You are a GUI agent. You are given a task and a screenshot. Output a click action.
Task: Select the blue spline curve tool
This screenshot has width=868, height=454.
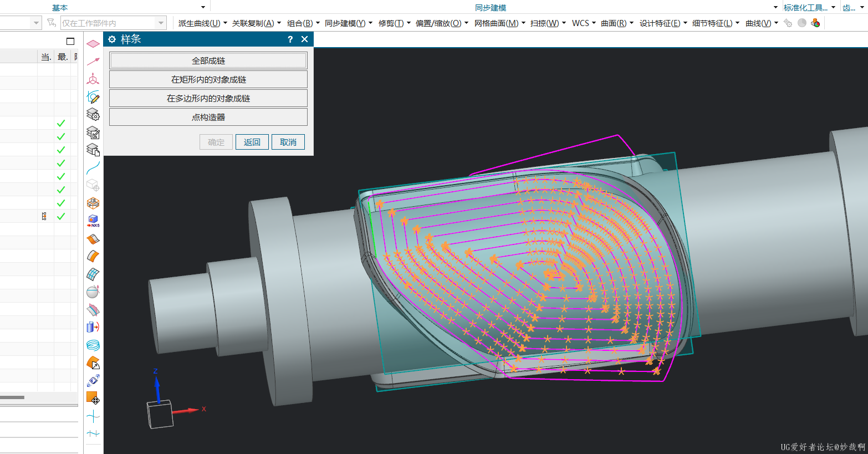tap(93, 167)
